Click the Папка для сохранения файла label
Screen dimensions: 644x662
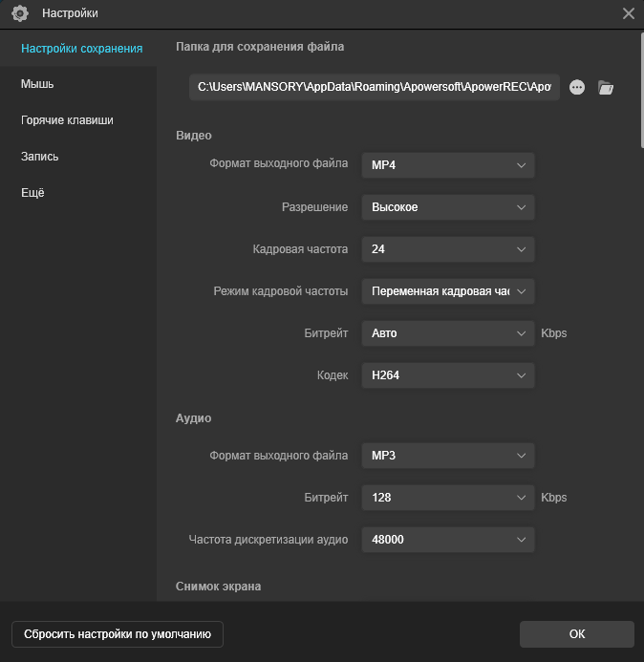click(260, 47)
